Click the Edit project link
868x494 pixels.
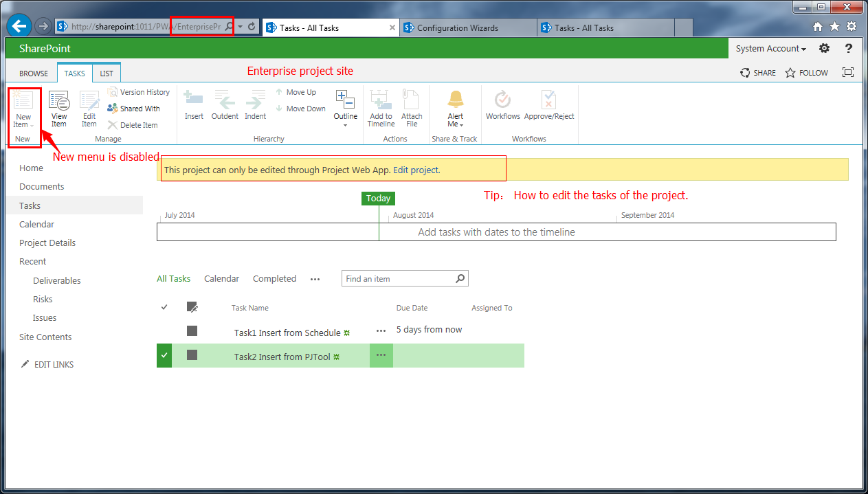coord(415,170)
